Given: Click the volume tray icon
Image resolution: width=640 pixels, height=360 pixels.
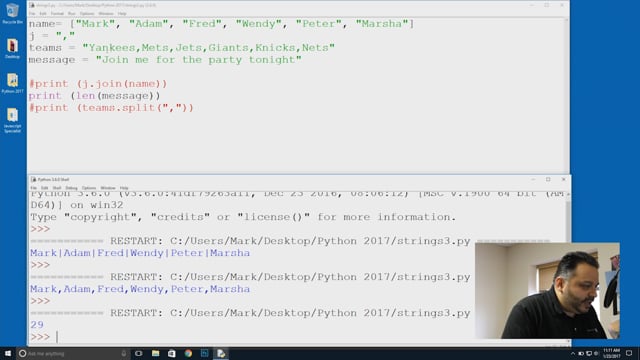Looking at the screenshot, I should [x=596, y=353].
